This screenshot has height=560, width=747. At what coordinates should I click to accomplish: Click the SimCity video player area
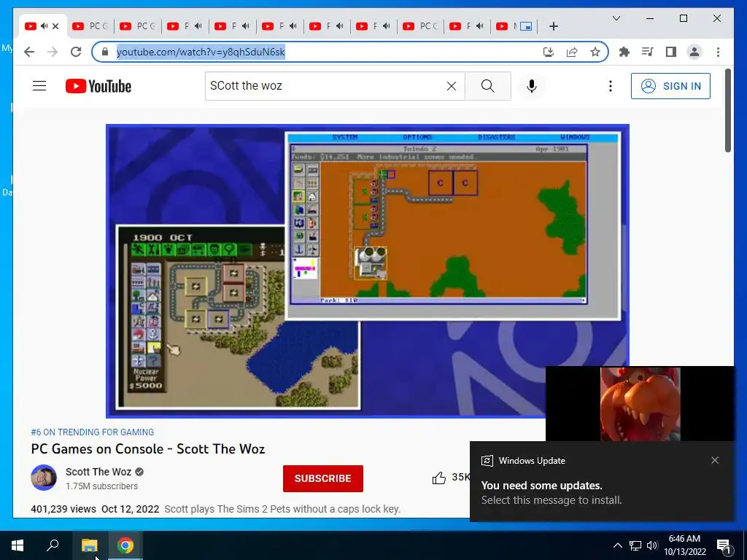(368, 271)
